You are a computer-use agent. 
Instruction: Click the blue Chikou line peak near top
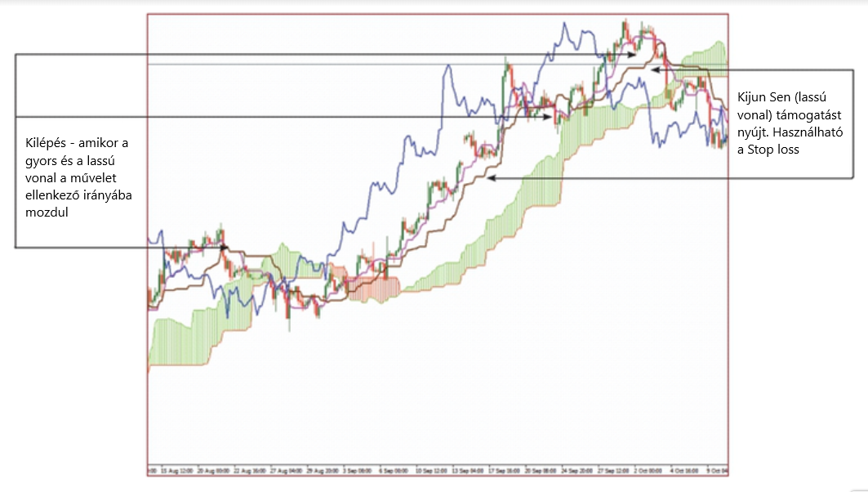tap(564, 25)
